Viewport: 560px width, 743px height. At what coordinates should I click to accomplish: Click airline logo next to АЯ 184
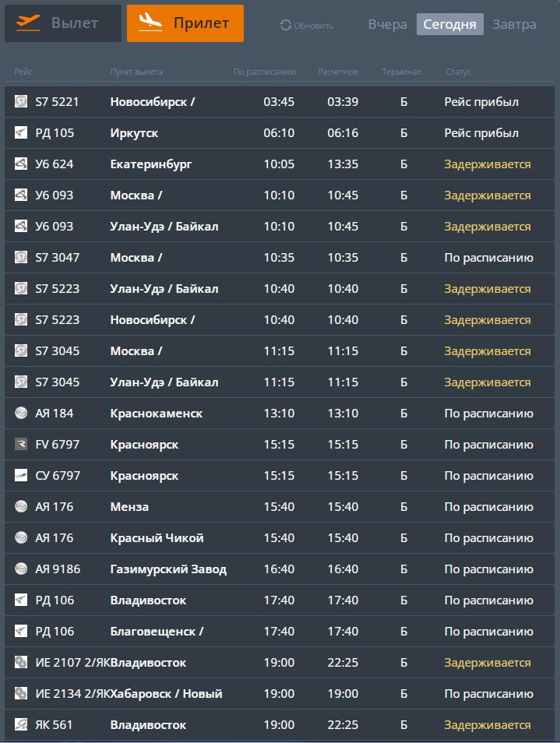tap(21, 414)
